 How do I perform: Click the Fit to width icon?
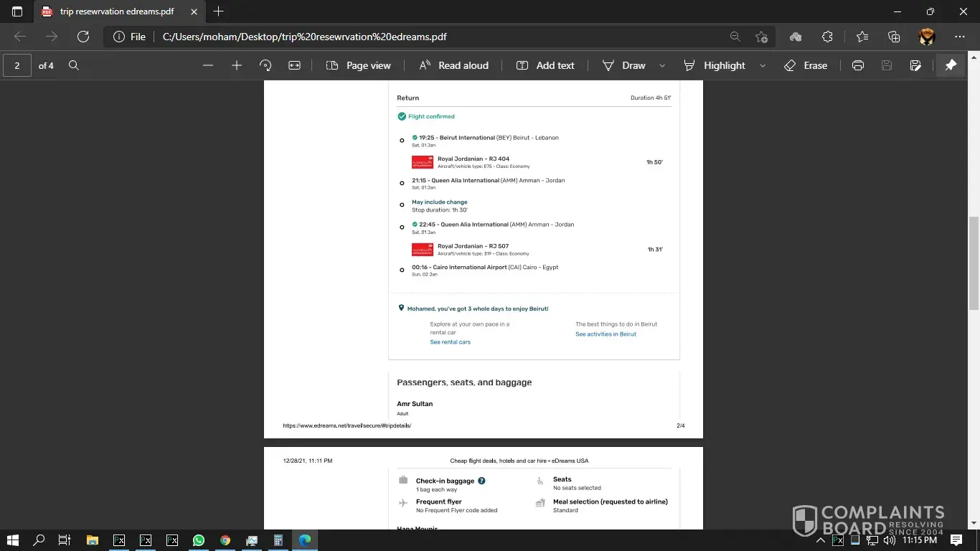(x=294, y=65)
